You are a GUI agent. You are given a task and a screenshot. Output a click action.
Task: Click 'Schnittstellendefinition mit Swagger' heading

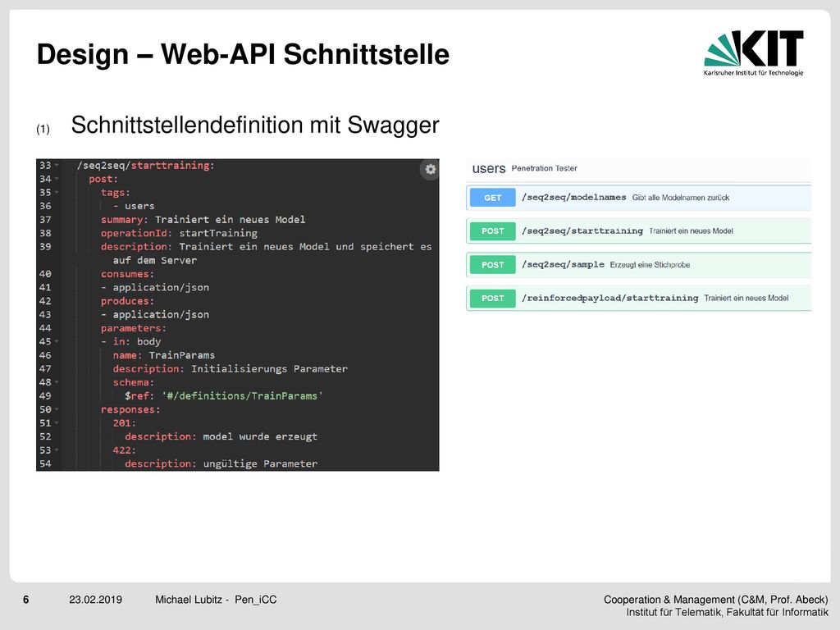coord(255,125)
